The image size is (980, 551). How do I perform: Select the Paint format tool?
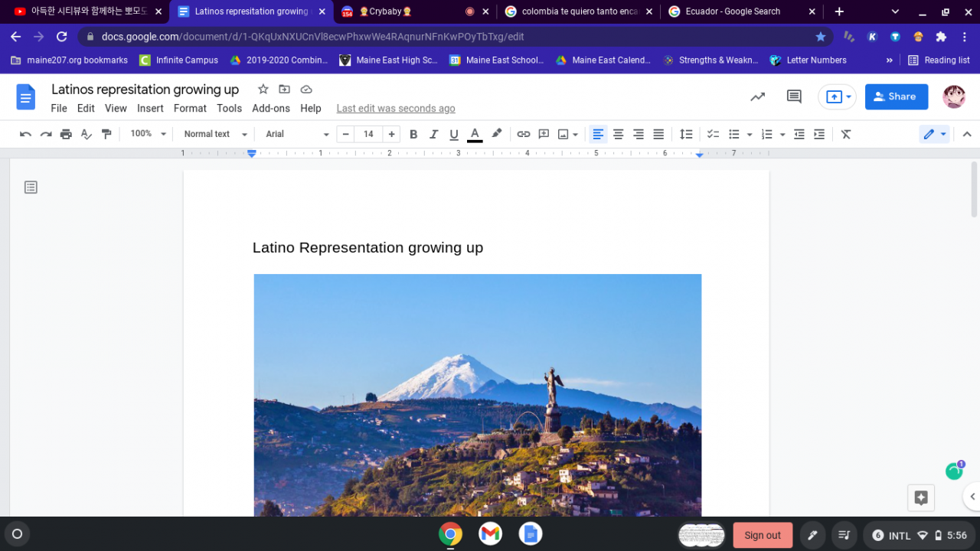106,134
